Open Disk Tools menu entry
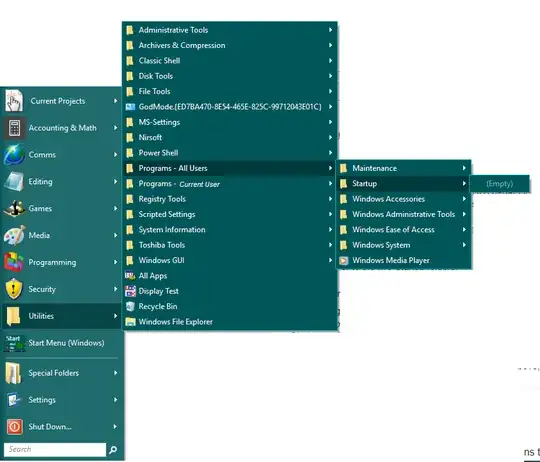The width and height of the screenshot is (540, 462). tap(230, 76)
